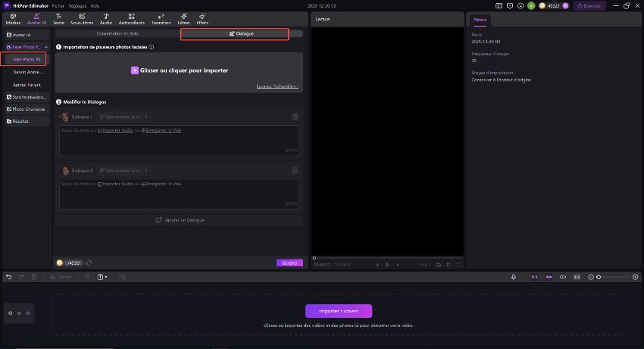Open the Autocollants stickers tool
Screen dimensions: 644x349
[x=132, y=19]
